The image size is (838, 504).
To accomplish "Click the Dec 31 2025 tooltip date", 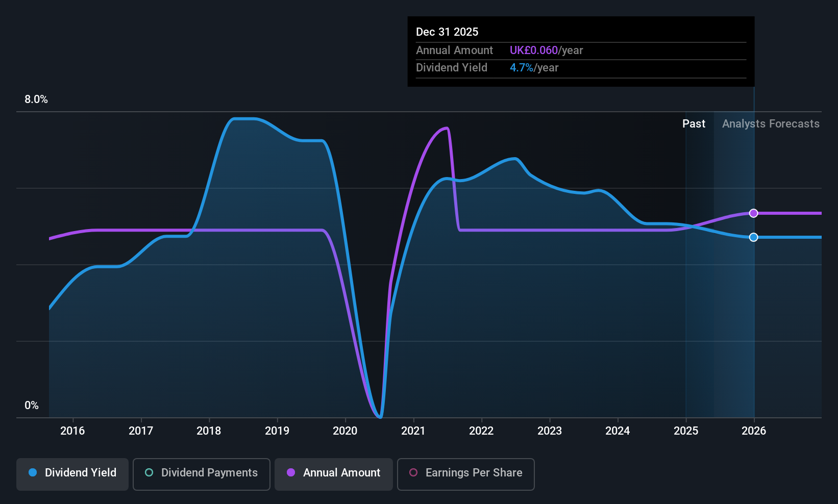I will (447, 32).
